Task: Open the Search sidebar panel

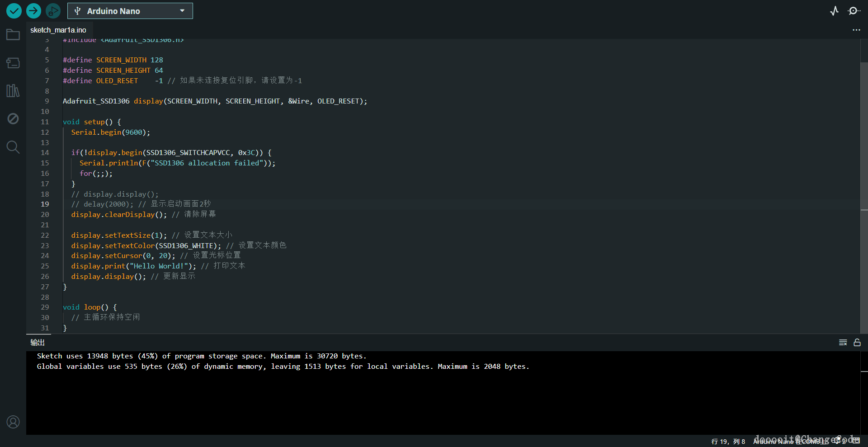Action: [13, 147]
